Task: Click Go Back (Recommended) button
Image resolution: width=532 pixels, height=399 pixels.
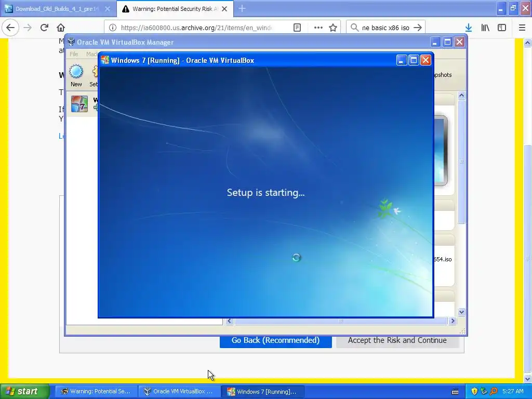Action: 275,340
